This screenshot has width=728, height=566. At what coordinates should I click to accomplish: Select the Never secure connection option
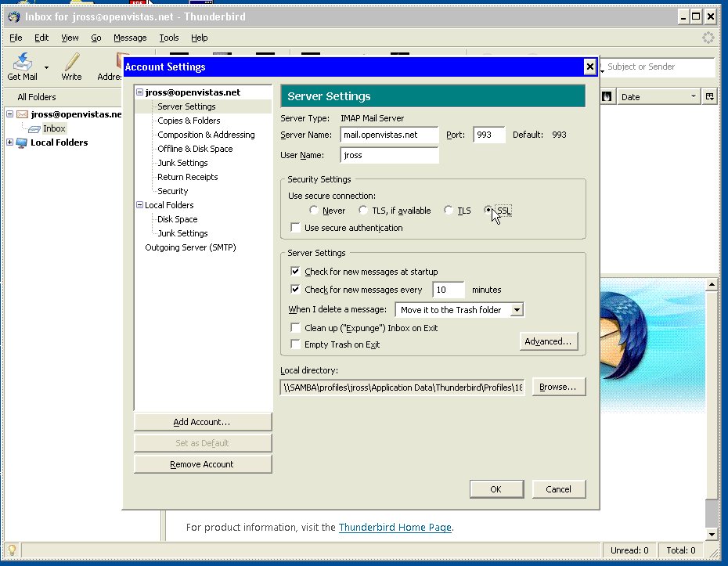point(313,211)
